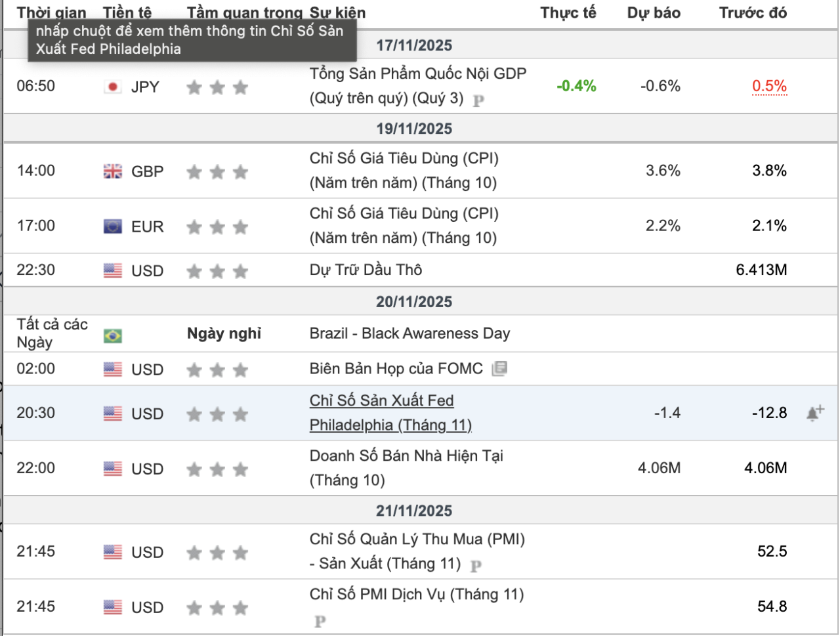The height and width of the screenshot is (636, 840).
Task: Select the Brazil - Black Awareness Day entry
Action: pyautogui.click(x=409, y=333)
